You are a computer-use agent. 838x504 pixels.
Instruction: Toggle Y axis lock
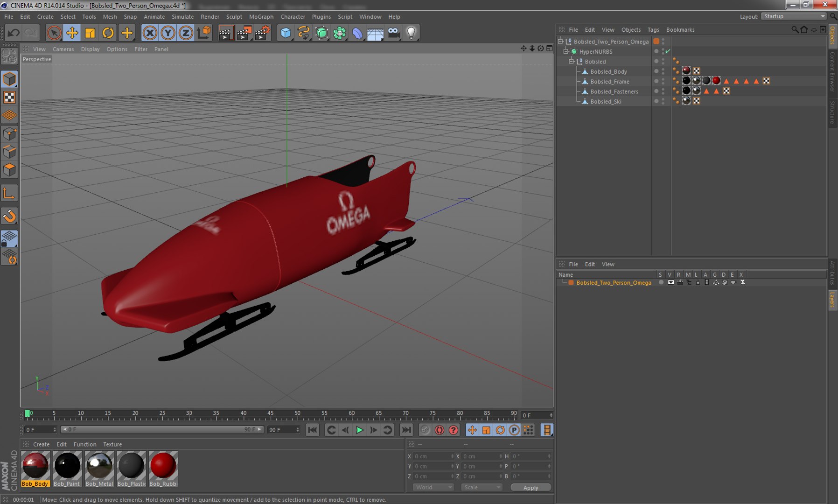[x=168, y=33]
